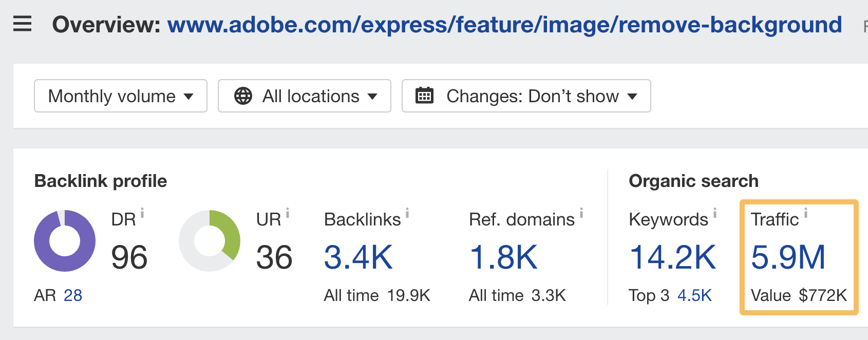This screenshot has height=340, width=868.
Task: Click the green UR donut chart
Action: click(x=209, y=240)
